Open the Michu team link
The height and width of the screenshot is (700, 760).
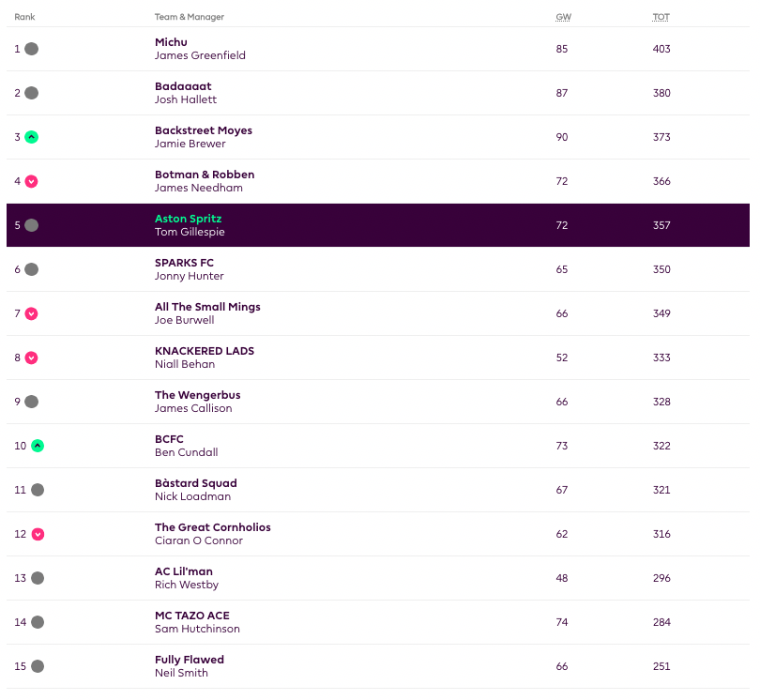(171, 42)
